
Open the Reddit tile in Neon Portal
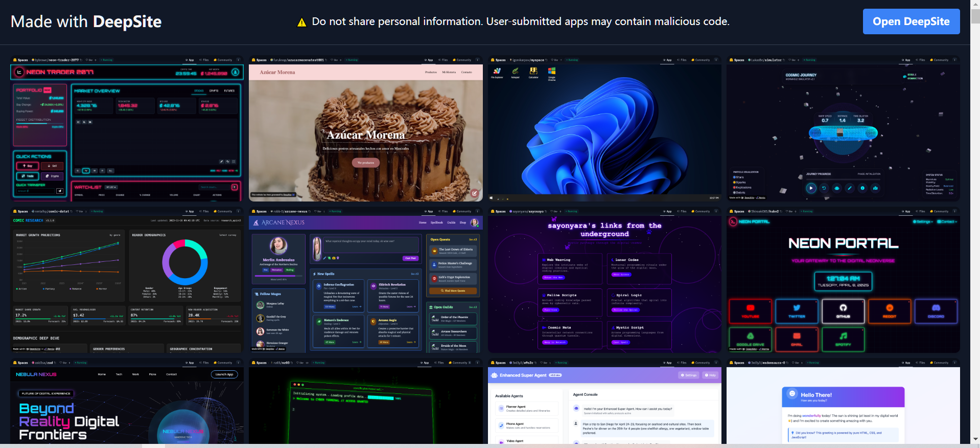tap(890, 311)
